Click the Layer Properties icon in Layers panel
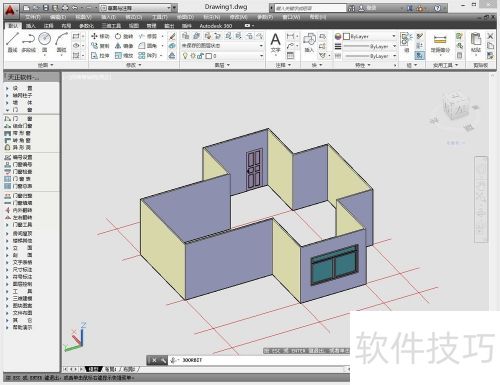The height and width of the screenshot is (385, 500). 186,36
